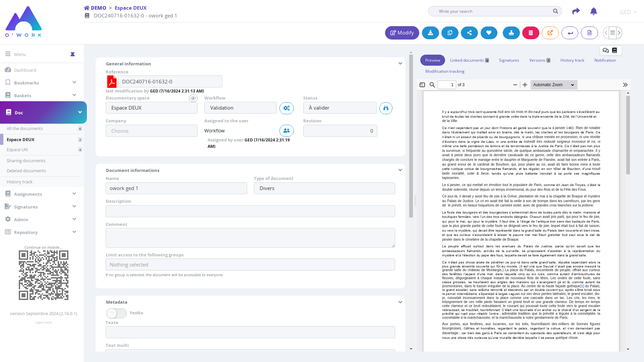Share the document with the share icon

coord(469,33)
